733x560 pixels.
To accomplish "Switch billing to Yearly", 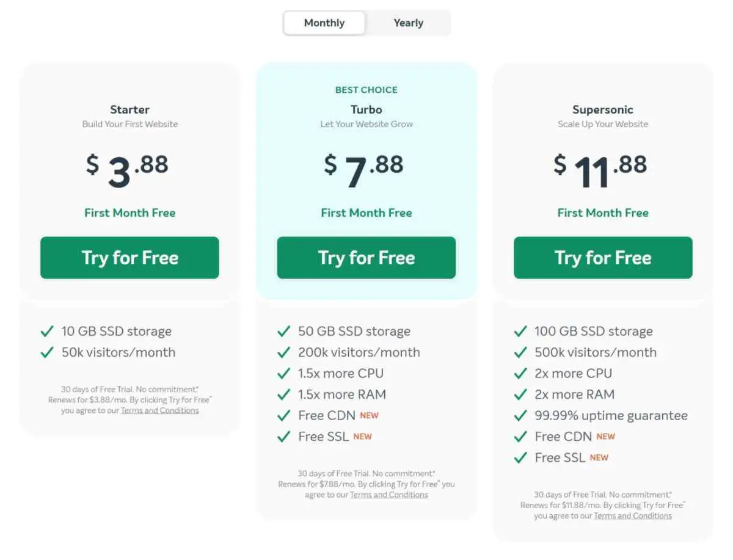I will click(x=408, y=23).
